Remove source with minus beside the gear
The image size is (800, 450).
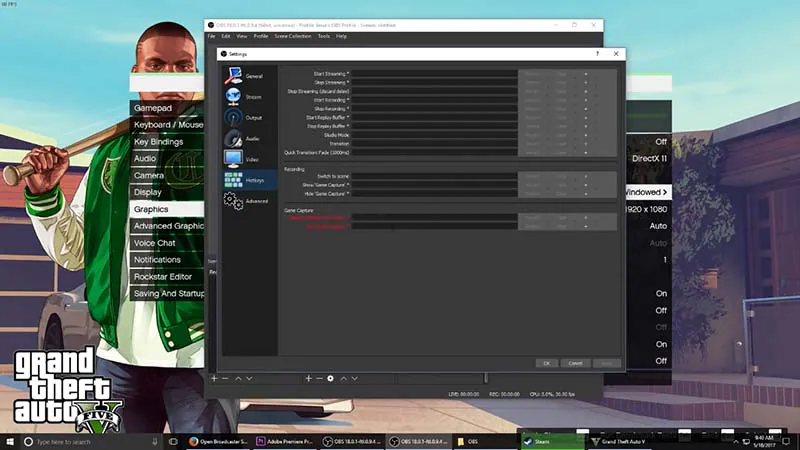(x=319, y=379)
